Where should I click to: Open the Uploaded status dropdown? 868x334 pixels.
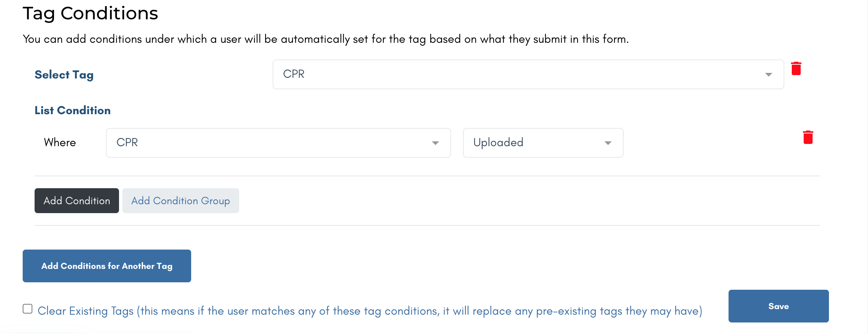point(543,143)
